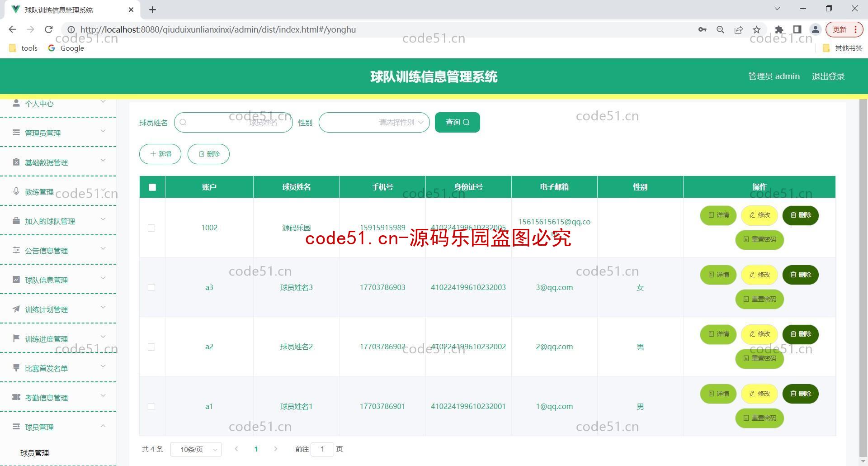Click the 球员姓名 search input field
Image resolution: width=868 pixels, height=466 pixels.
tap(234, 122)
